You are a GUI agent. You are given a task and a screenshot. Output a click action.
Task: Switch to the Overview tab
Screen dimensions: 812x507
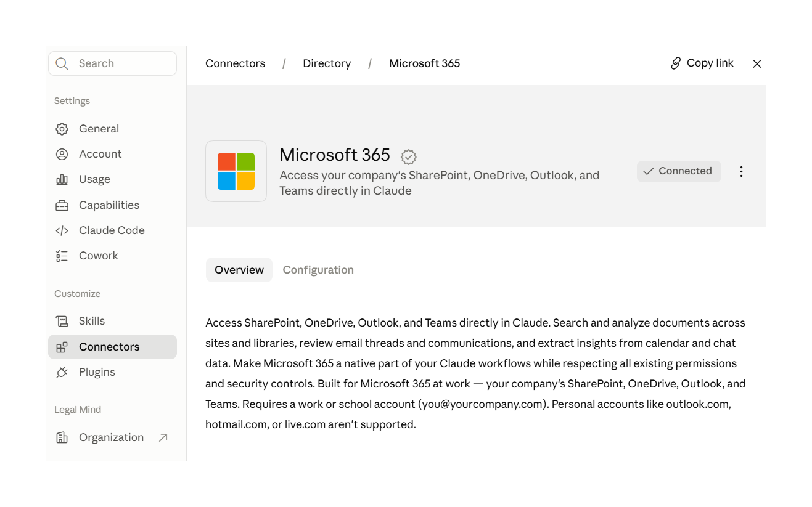click(239, 270)
